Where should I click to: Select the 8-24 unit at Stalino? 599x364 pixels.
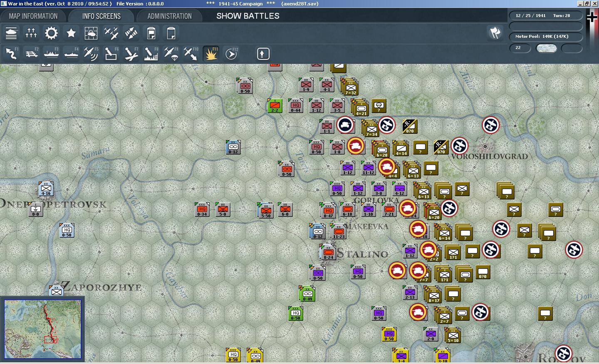point(328,252)
